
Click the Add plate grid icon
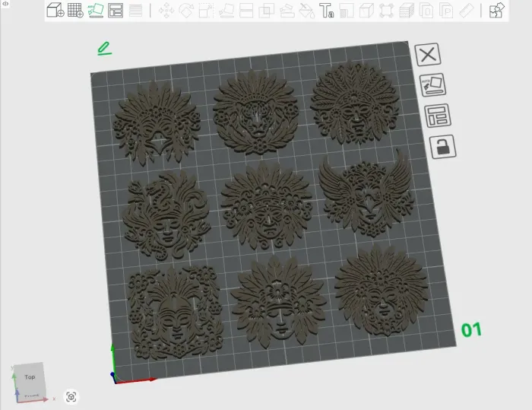point(75,10)
